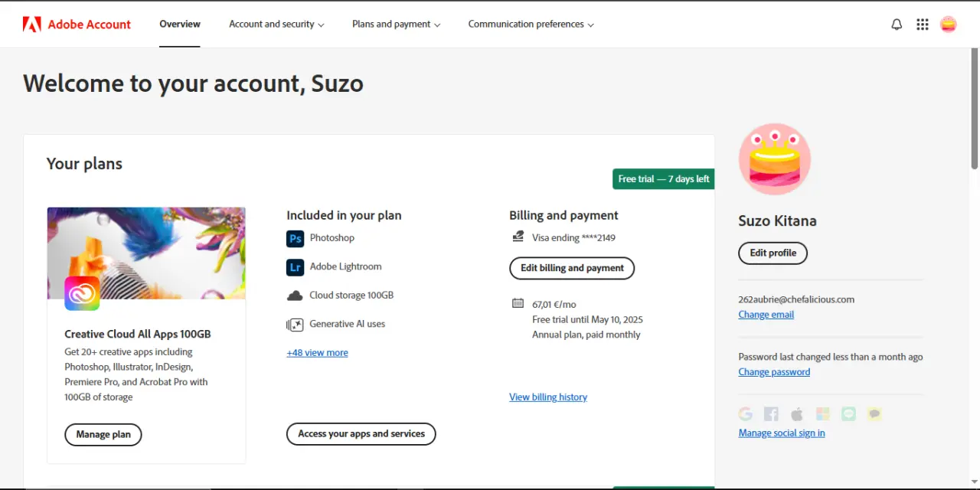Click the Annual plan, paid monthly text
Image resolution: width=980 pixels, height=490 pixels.
(586, 335)
